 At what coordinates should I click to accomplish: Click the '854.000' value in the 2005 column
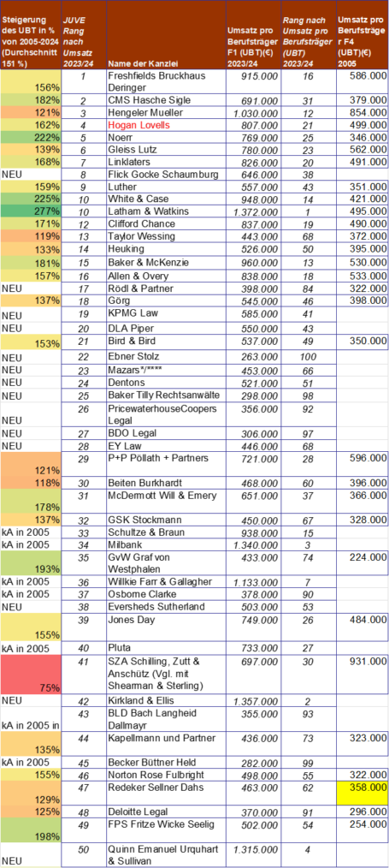362,112
